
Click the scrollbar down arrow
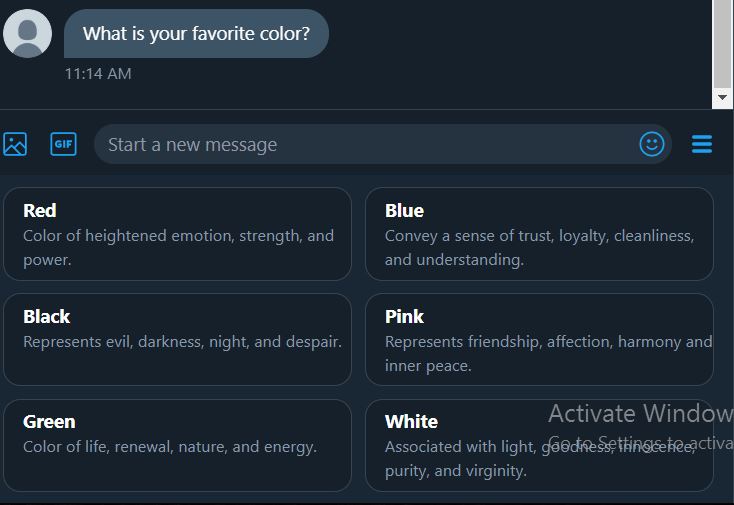point(723,98)
